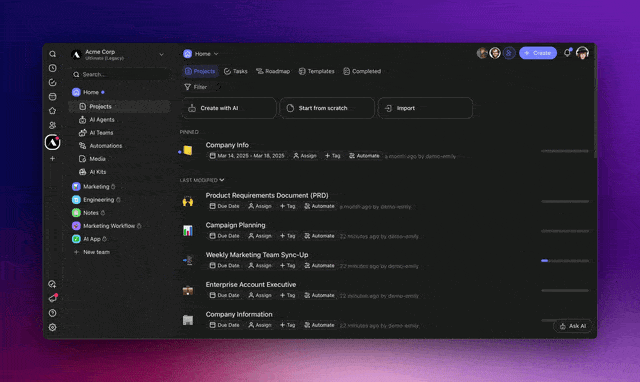Click the add-check icon above megaphone
The height and width of the screenshot is (382, 640).
point(52,284)
